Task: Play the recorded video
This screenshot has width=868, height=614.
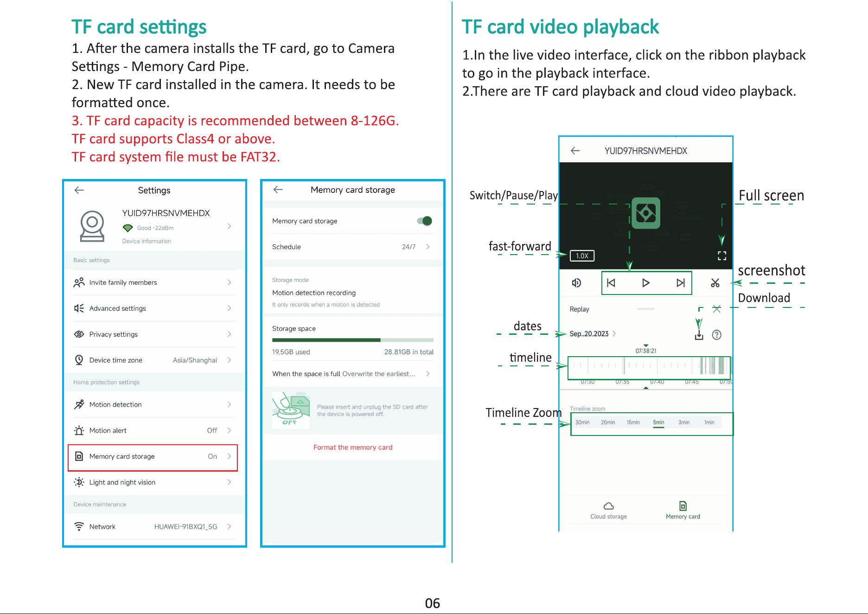Action: pyautogui.click(x=646, y=283)
